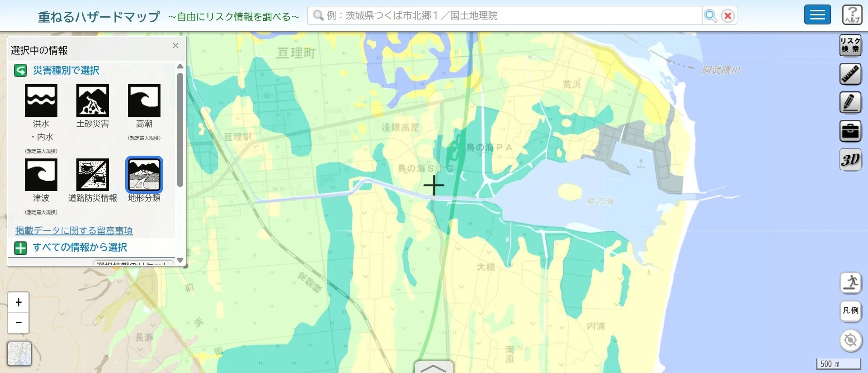Image resolution: width=868 pixels, height=373 pixels.
Task: Select the pencil drawing tool
Action: (850, 102)
